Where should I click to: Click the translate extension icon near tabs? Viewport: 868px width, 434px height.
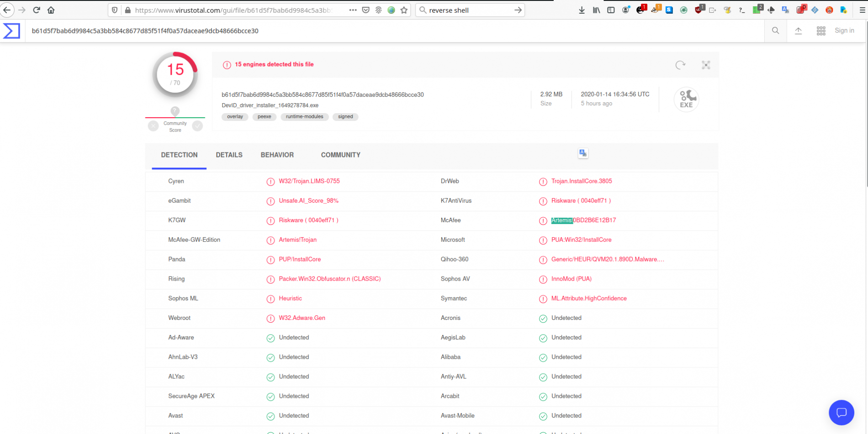[582, 153]
